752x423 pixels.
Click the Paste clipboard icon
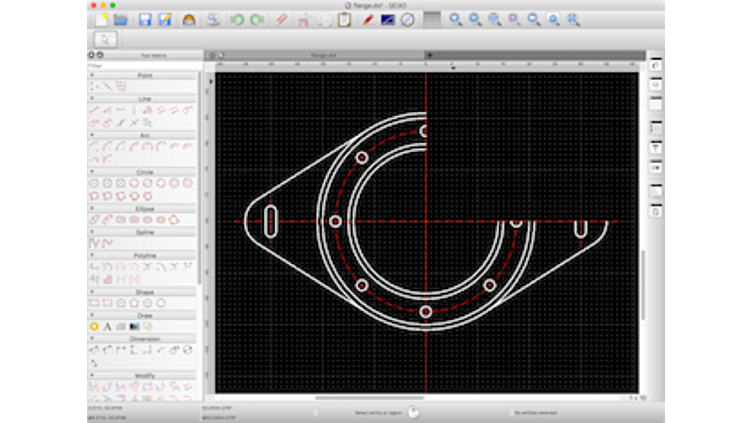tap(345, 19)
